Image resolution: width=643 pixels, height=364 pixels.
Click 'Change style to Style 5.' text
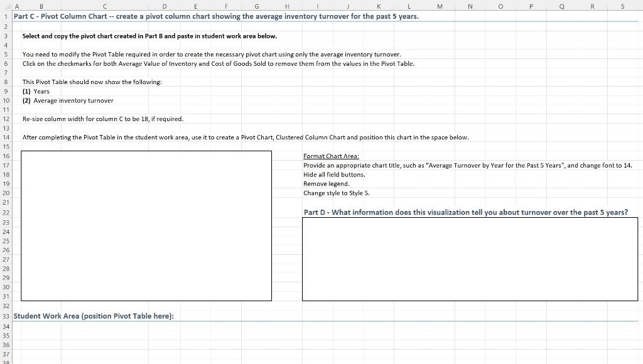(x=337, y=193)
